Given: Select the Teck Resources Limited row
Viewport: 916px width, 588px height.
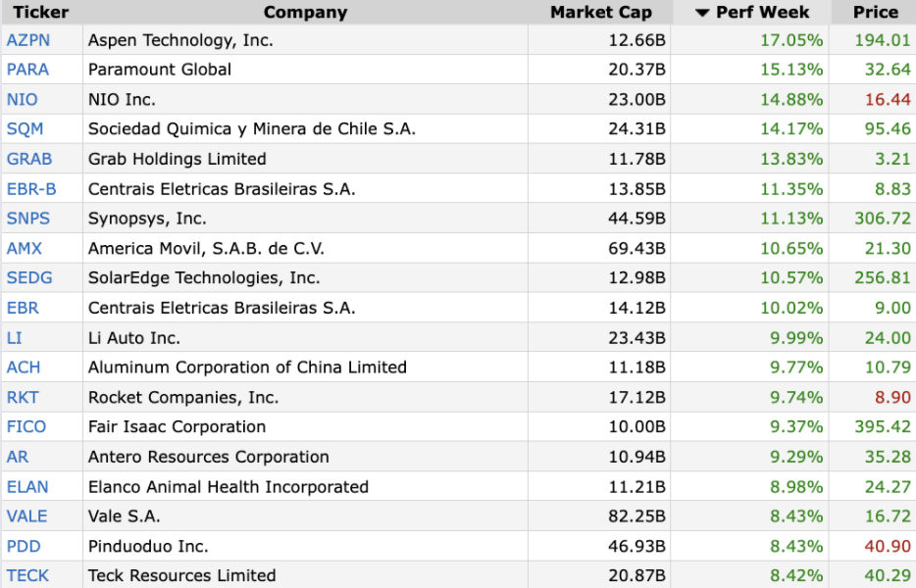Looking at the screenshot, I should point(458,575).
